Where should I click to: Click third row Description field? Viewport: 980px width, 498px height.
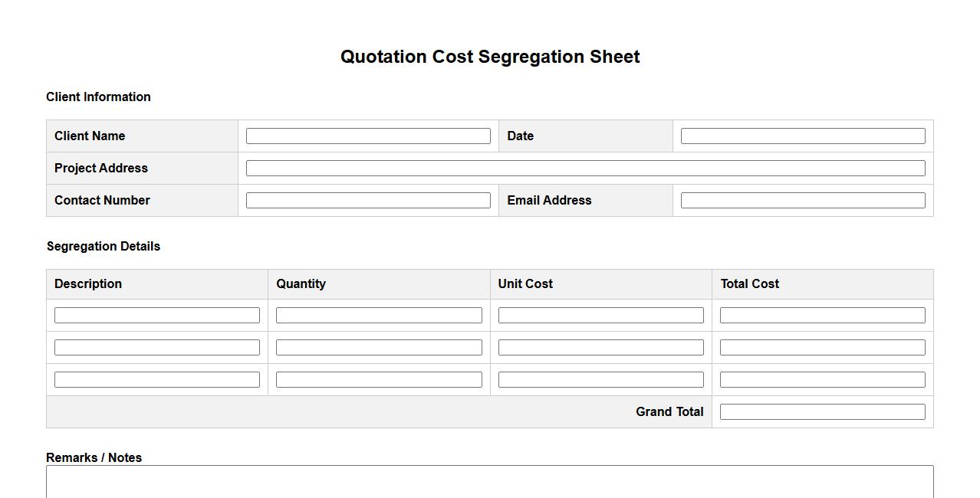pos(157,380)
